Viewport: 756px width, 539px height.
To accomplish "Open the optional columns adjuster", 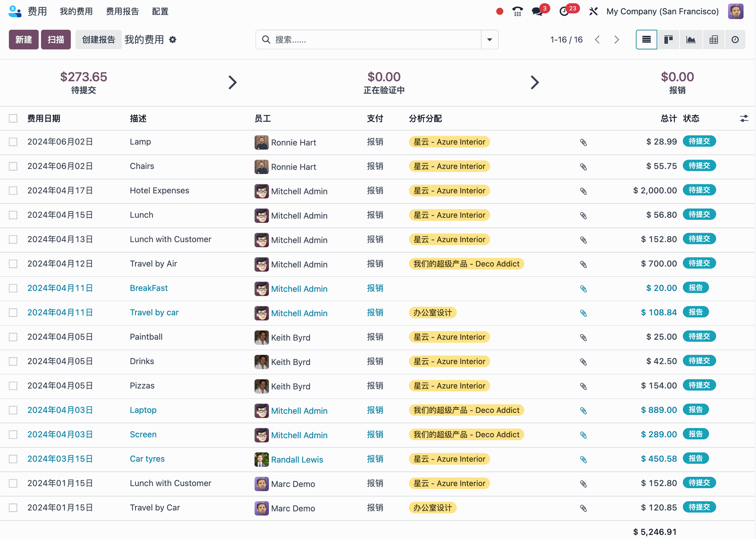I will point(744,119).
